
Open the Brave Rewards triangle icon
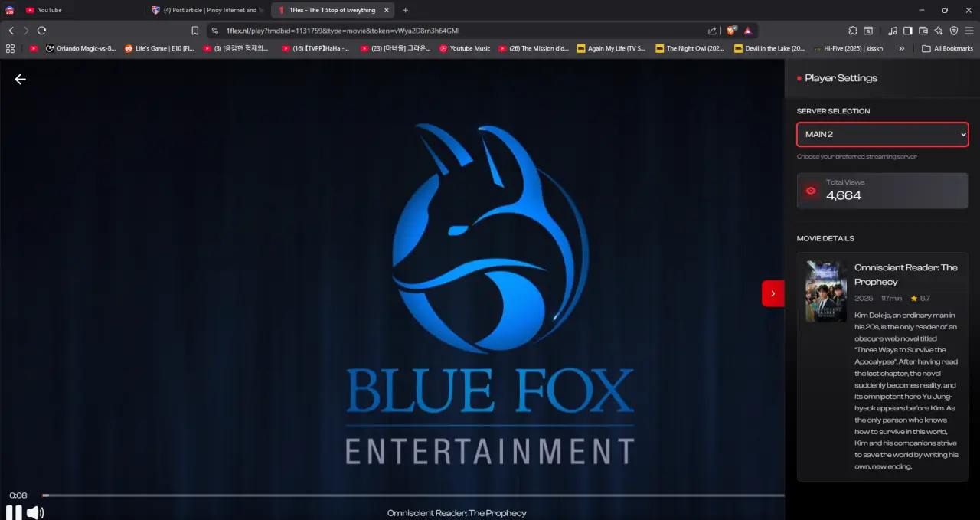[x=748, y=31]
